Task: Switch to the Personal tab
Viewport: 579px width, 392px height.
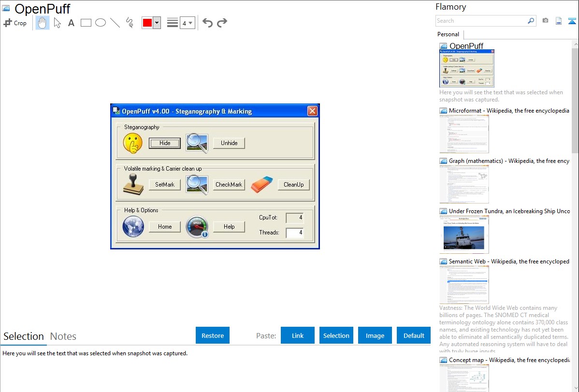Action: coord(449,34)
